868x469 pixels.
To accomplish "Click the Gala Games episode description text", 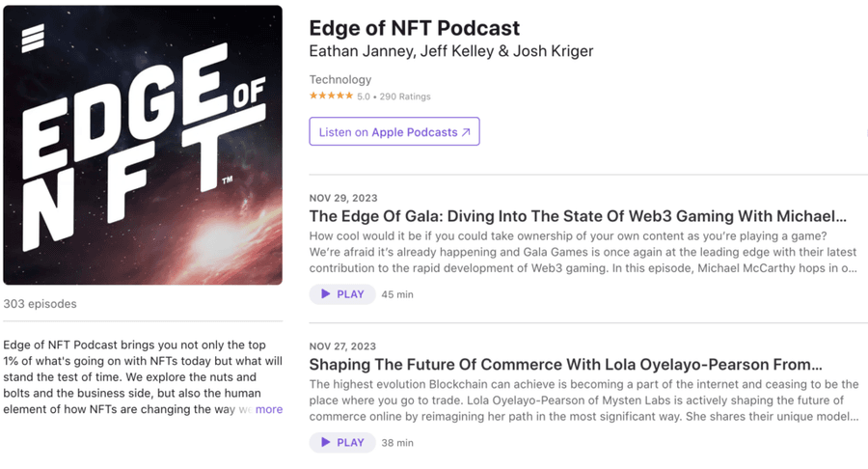I will [x=583, y=253].
